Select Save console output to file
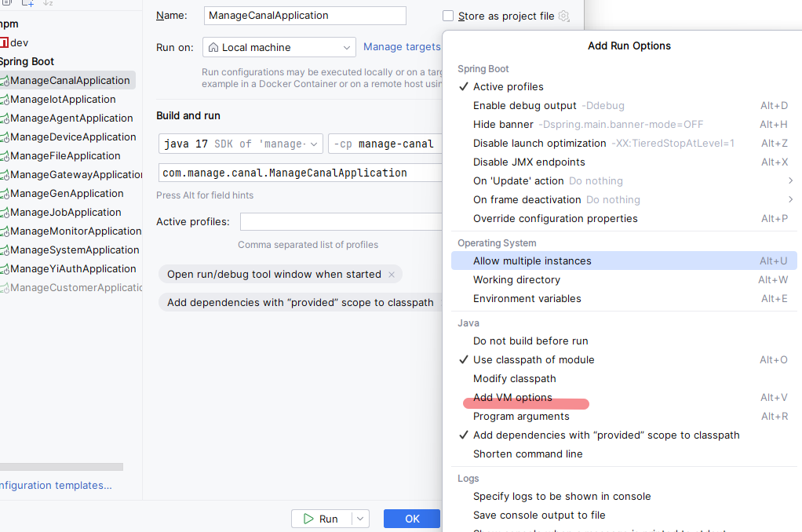 coord(624,515)
